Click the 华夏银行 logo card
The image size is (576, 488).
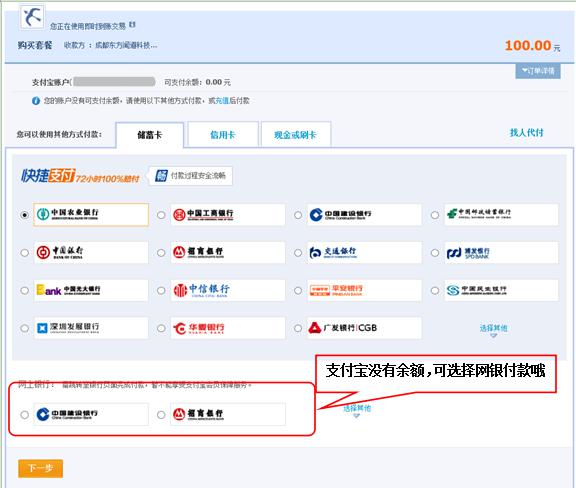[228, 328]
